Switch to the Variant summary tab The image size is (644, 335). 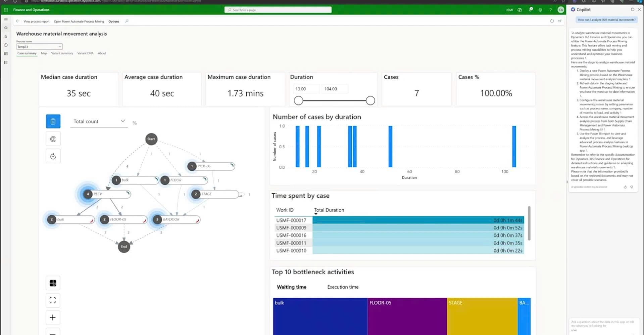[x=62, y=53]
